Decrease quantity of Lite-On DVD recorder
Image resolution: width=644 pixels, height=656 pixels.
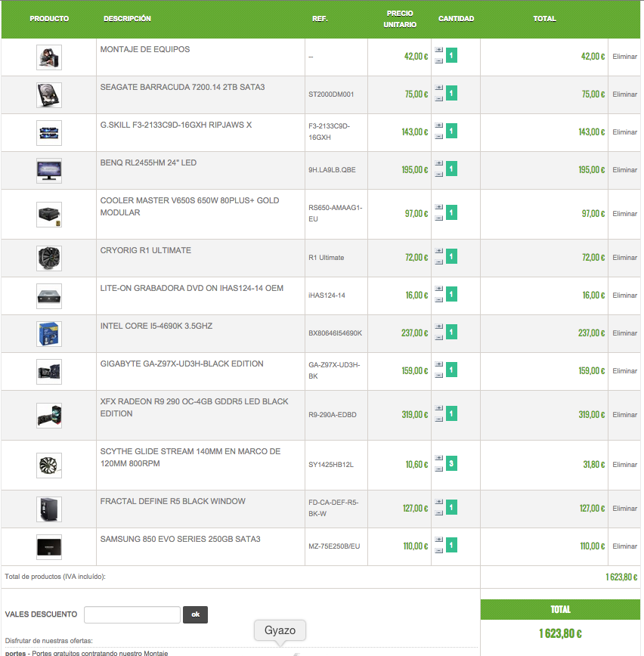(x=438, y=299)
